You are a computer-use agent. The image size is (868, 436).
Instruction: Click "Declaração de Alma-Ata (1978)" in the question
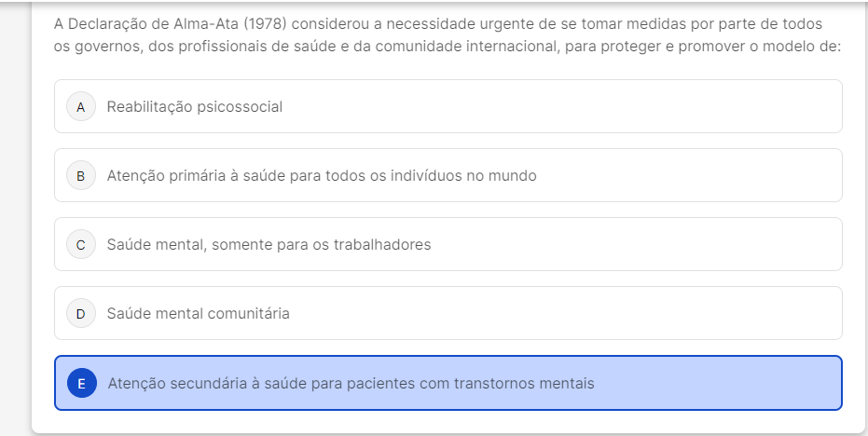click(172, 23)
